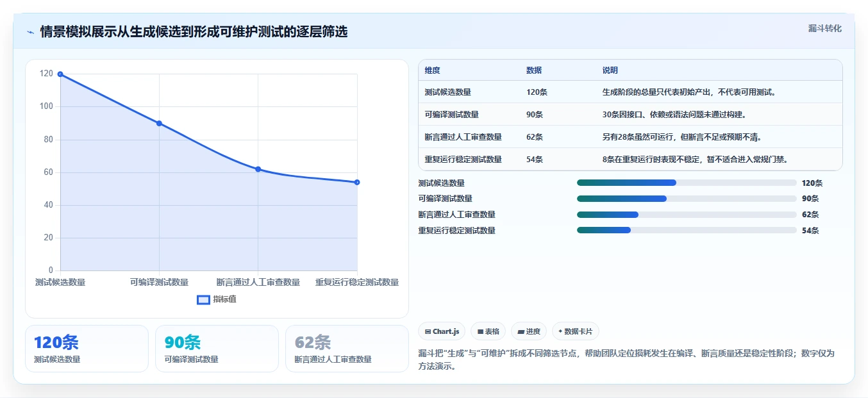The image size is (868, 398).
Task: Click the icon inside the 进度 tag
Action: point(521,332)
